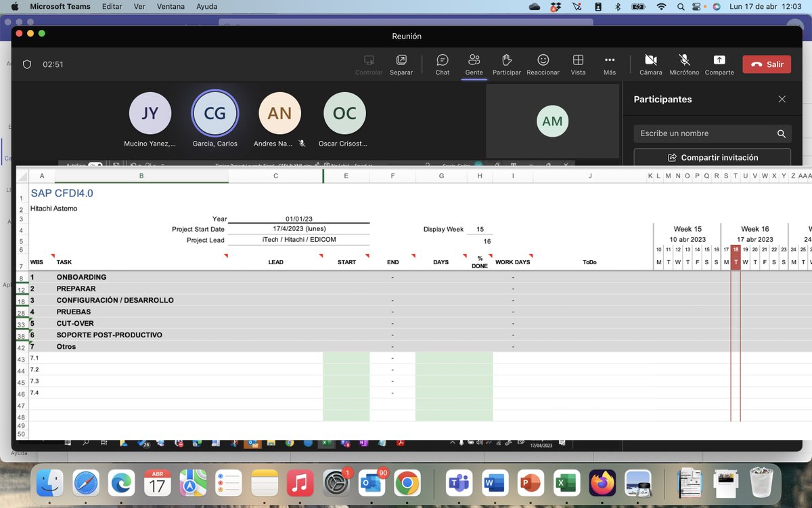
Task: Click the SAP CFDI4.0 title cell
Action: [62, 193]
